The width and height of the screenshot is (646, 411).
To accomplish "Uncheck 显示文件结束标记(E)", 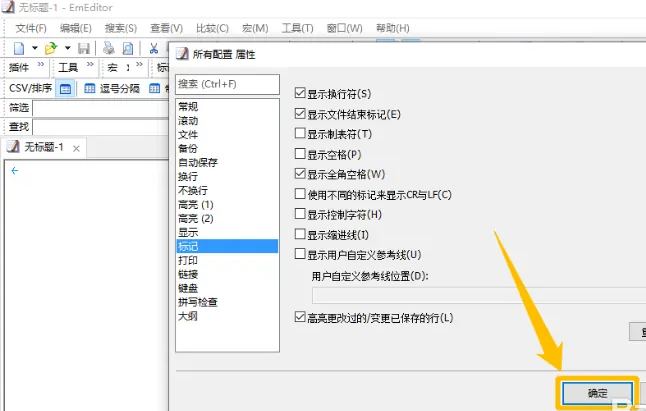I will click(300, 113).
